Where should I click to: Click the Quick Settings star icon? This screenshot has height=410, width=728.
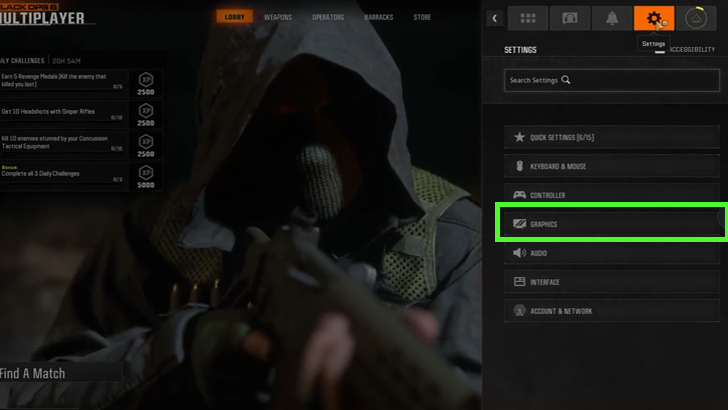[x=520, y=137]
